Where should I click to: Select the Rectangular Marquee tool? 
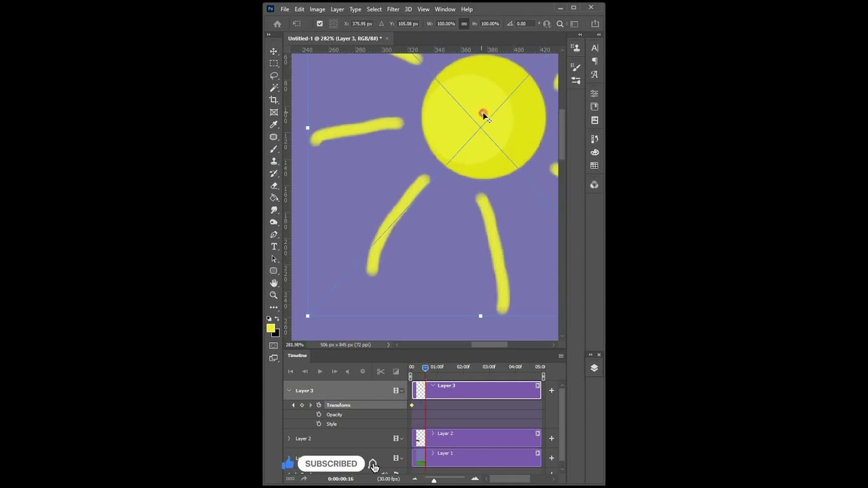[x=274, y=63]
